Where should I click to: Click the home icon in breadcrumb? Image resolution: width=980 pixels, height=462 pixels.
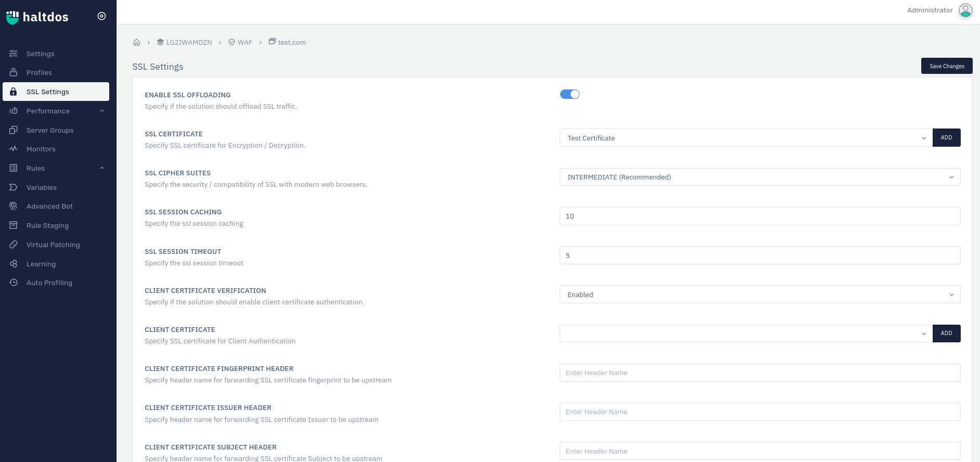[x=136, y=42]
